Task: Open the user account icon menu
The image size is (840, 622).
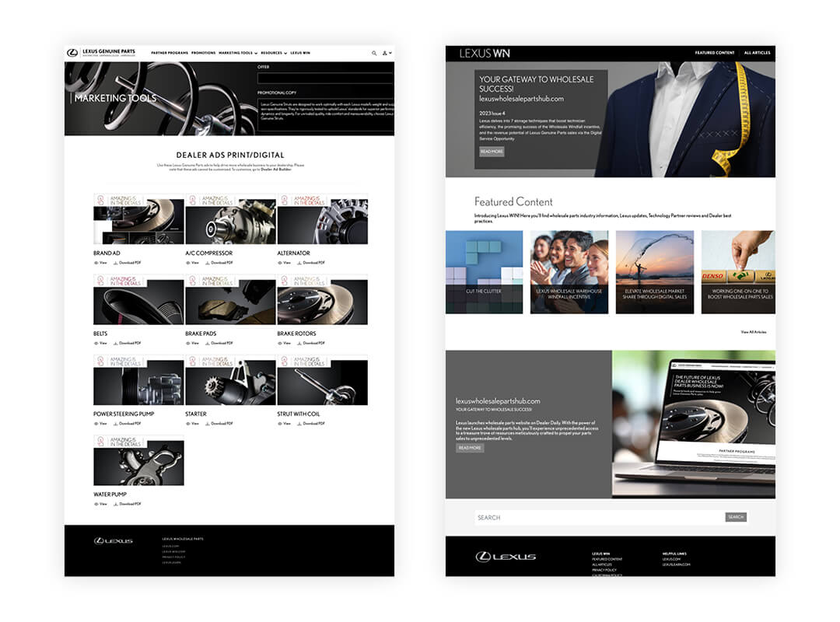Action: (x=386, y=54)
